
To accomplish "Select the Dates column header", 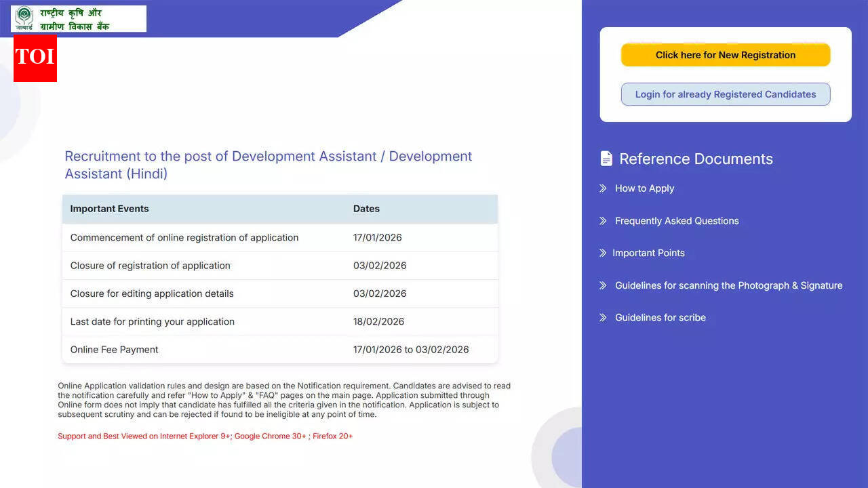I will pyautogui.click(x=366, y=209).
